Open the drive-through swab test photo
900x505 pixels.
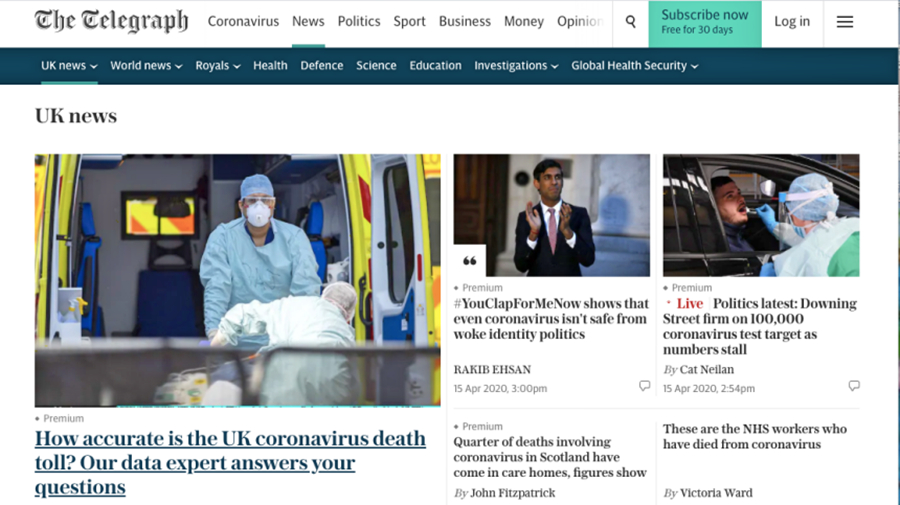pos(761,215)
